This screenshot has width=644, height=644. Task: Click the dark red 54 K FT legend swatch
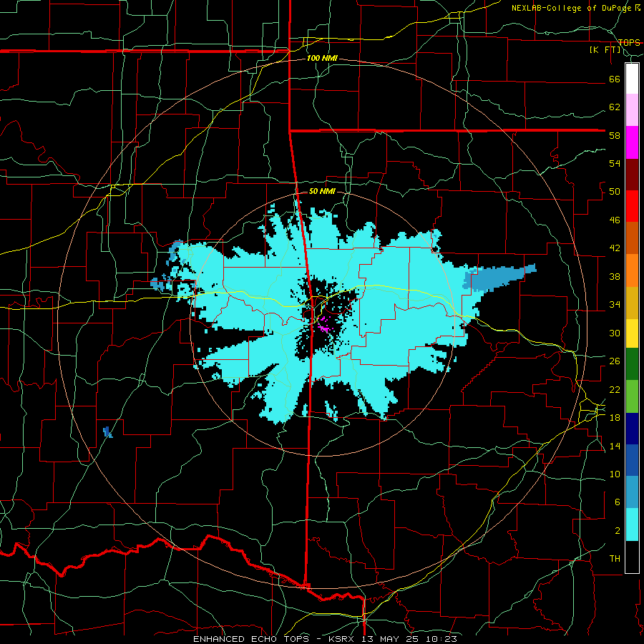[632, 174]
